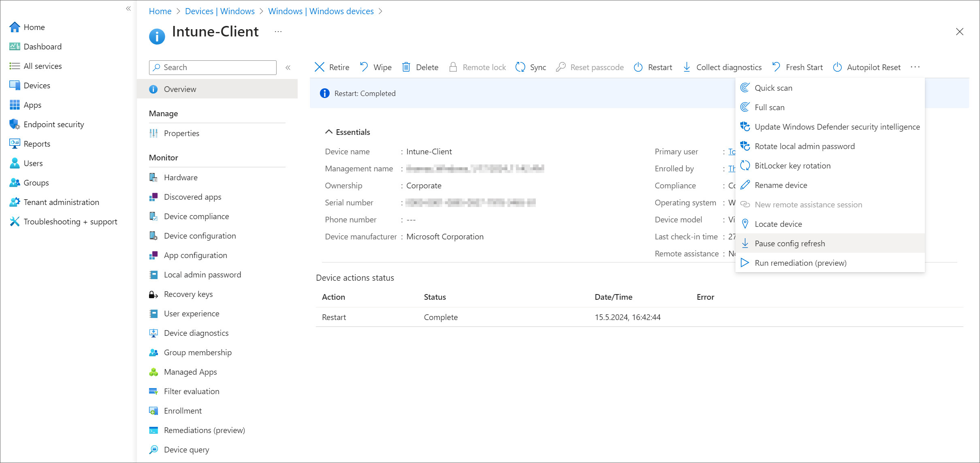This screenshot has width=980, height=463.
Task: Click the Delete trash icon
Action: [x=406, y=67]
